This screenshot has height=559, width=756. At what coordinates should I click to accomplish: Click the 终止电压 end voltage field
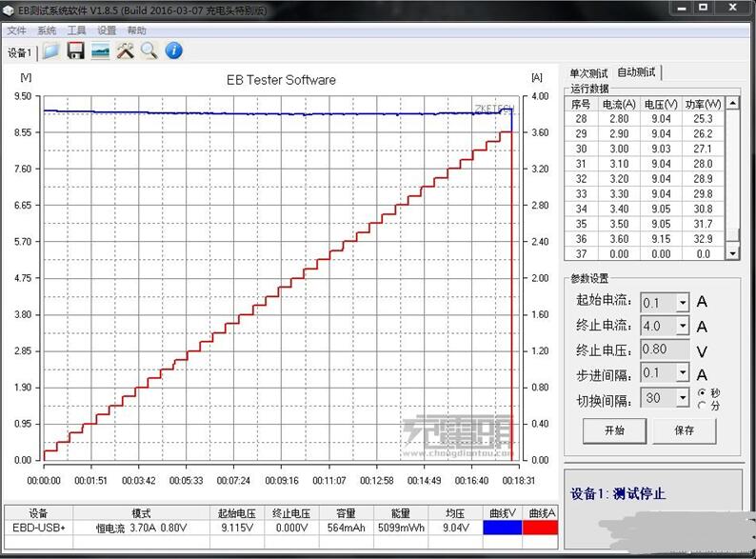[664, 349]
